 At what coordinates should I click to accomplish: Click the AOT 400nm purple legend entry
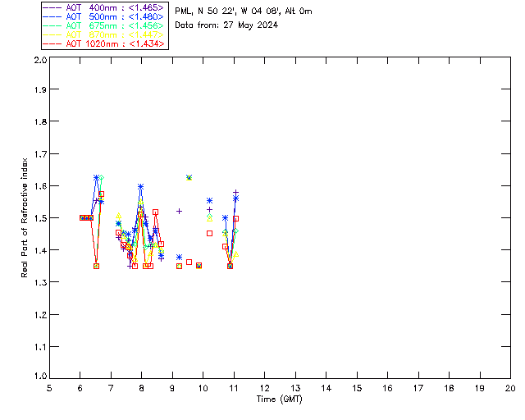104,7
